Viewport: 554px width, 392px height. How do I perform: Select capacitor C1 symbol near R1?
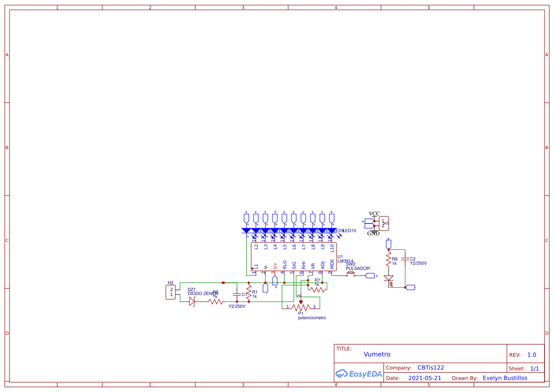[x=237, y=294]
